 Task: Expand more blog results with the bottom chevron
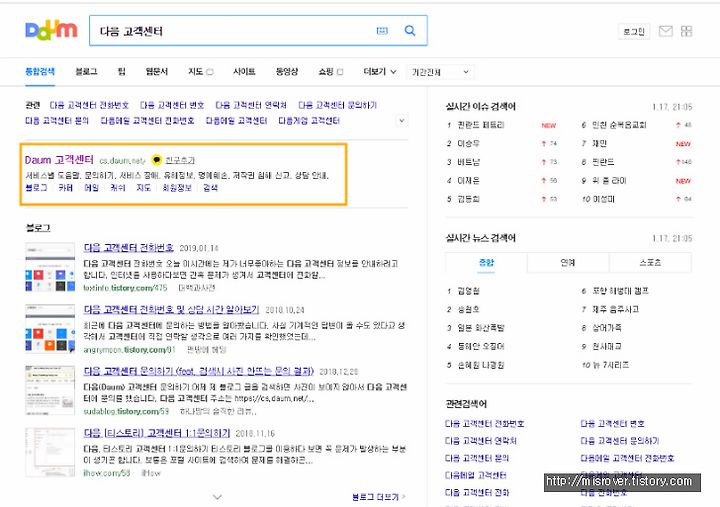click(x=218, y=497)
